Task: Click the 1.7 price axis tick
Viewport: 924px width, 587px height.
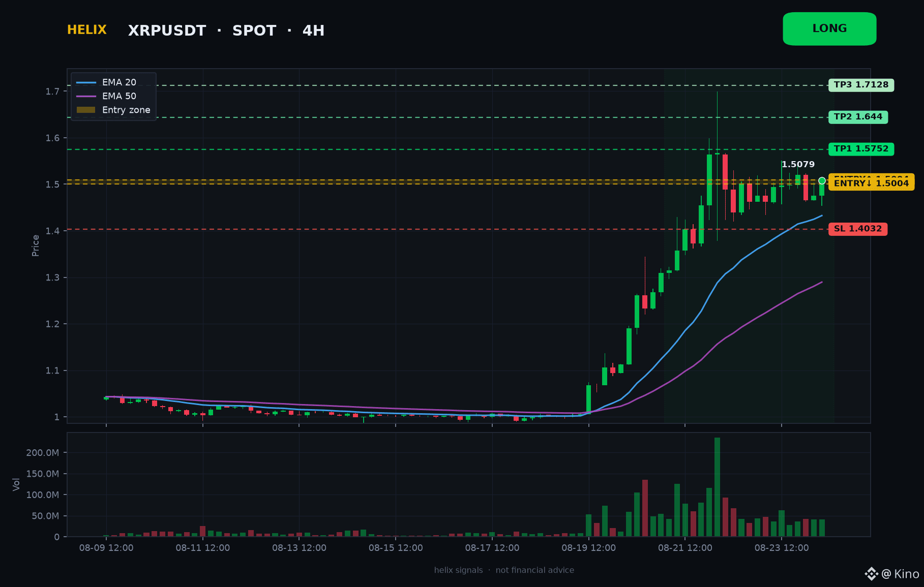Action: [52, 91]
